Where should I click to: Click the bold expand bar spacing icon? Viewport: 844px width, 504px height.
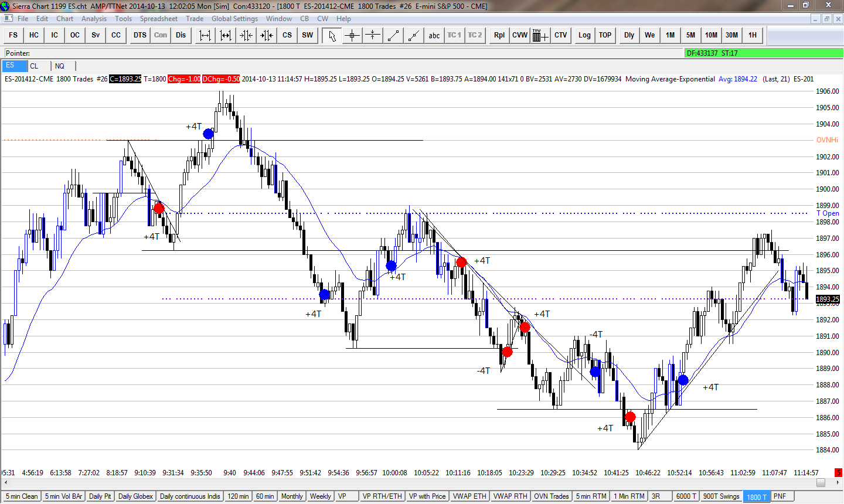(x=226, y=35)
